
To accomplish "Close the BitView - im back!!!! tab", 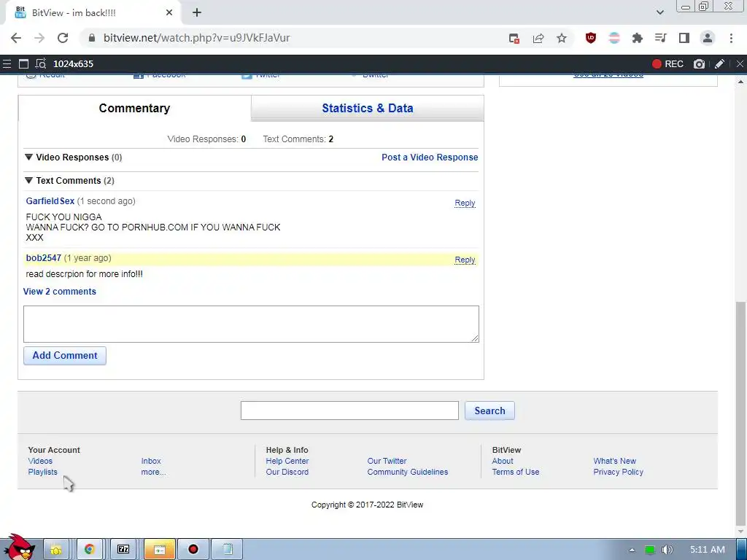I will pos(169,13).
